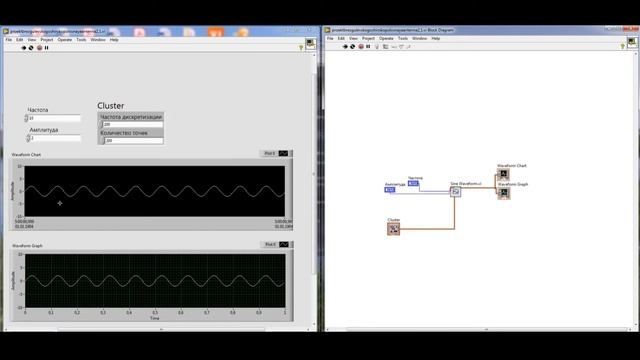Image resolution: width=640 pixels, height=360 pixels.
Task: Select the Waveform Chart terminal in diagram
Action: (503, 174)
